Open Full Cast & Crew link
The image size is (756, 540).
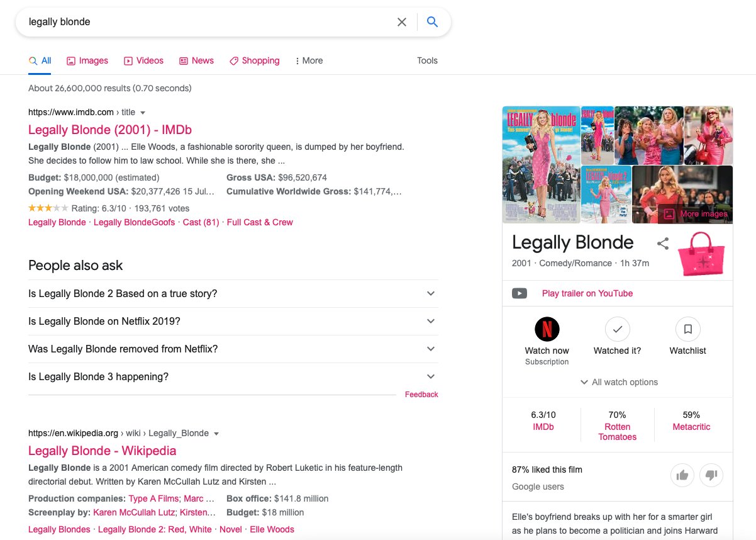pos(260,222)
